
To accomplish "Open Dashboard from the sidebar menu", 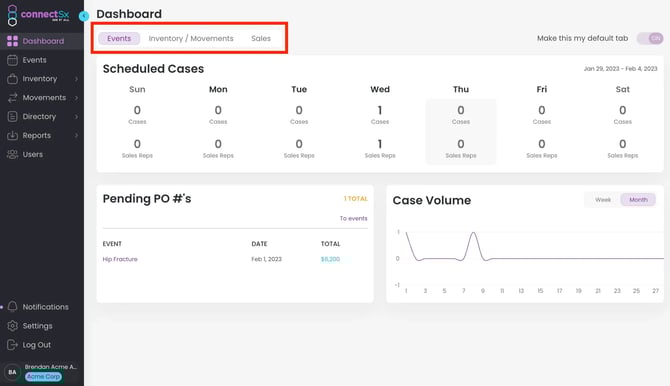I will (43, 41).
